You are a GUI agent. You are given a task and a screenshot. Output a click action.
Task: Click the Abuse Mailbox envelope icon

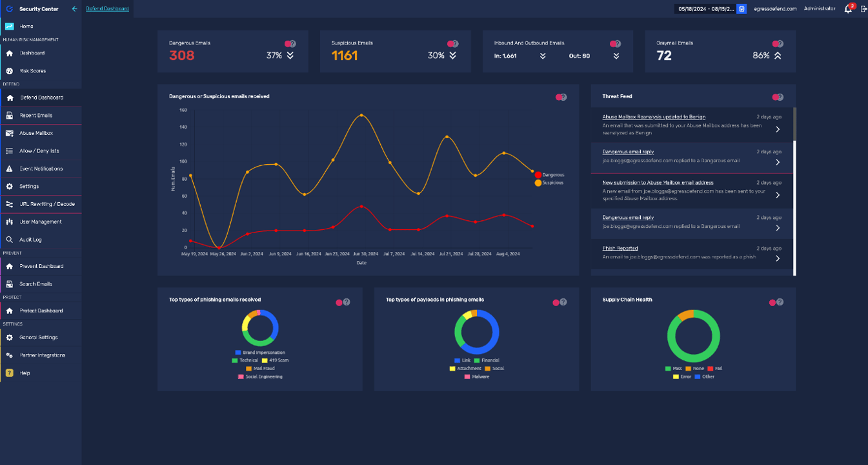pyautogui.click(x=10, y=133)
